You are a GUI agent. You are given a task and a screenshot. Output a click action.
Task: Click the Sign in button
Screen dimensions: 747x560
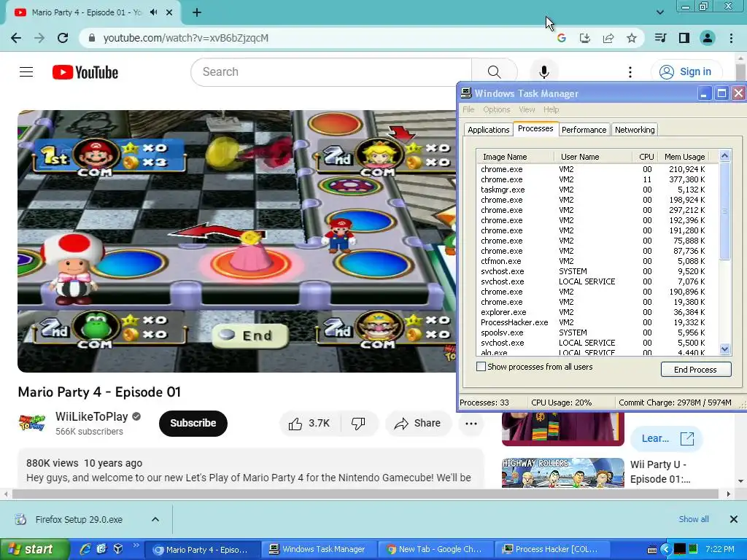686,72
